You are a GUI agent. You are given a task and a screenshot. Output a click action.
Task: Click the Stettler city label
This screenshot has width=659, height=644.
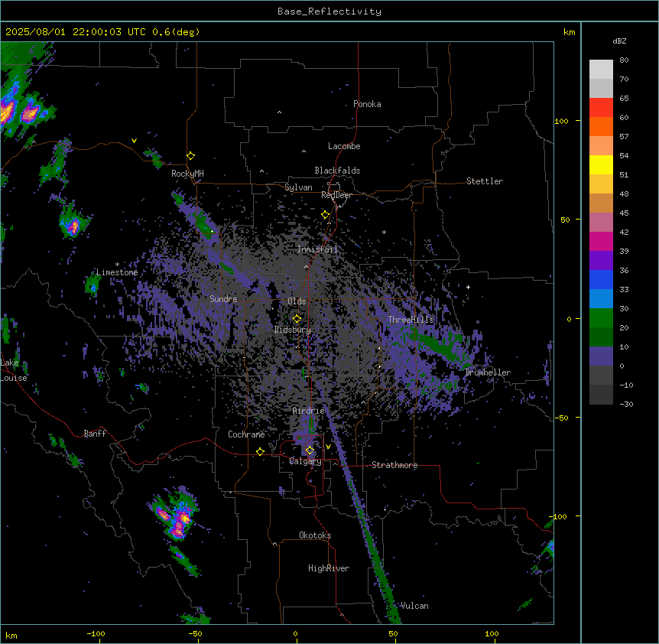click(x=485, y=181)
